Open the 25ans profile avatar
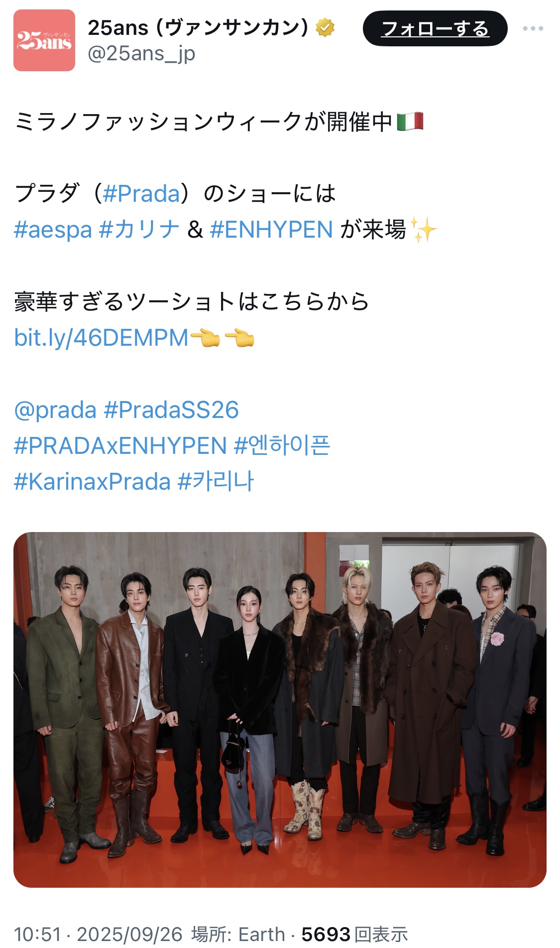 pos(44,40)
